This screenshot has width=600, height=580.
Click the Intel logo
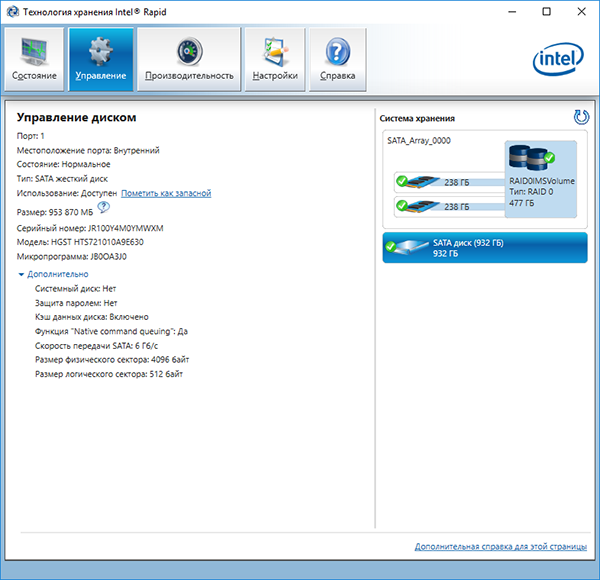pyautogui.click(x=558, y=59)
